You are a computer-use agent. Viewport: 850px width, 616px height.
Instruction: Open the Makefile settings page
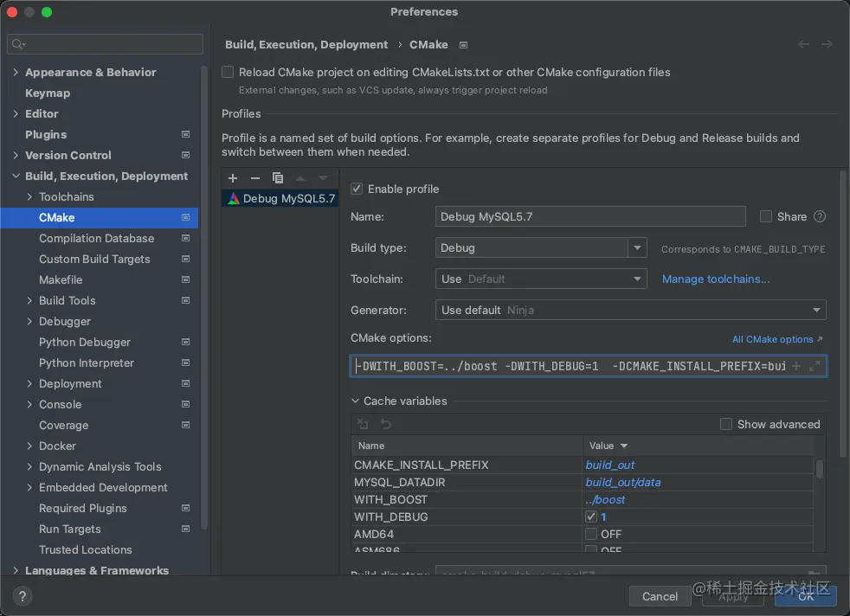pos(61,279)
